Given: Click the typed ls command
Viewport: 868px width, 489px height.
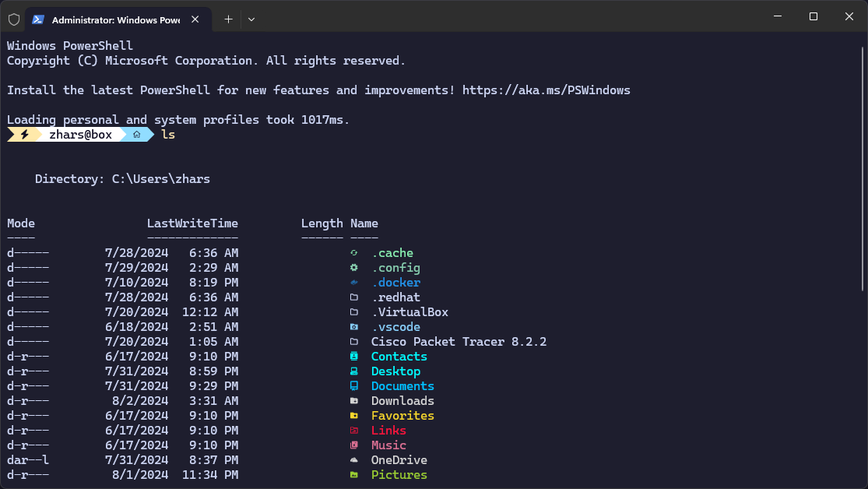Looking at the screenshot, I should (x=168, y=135).
